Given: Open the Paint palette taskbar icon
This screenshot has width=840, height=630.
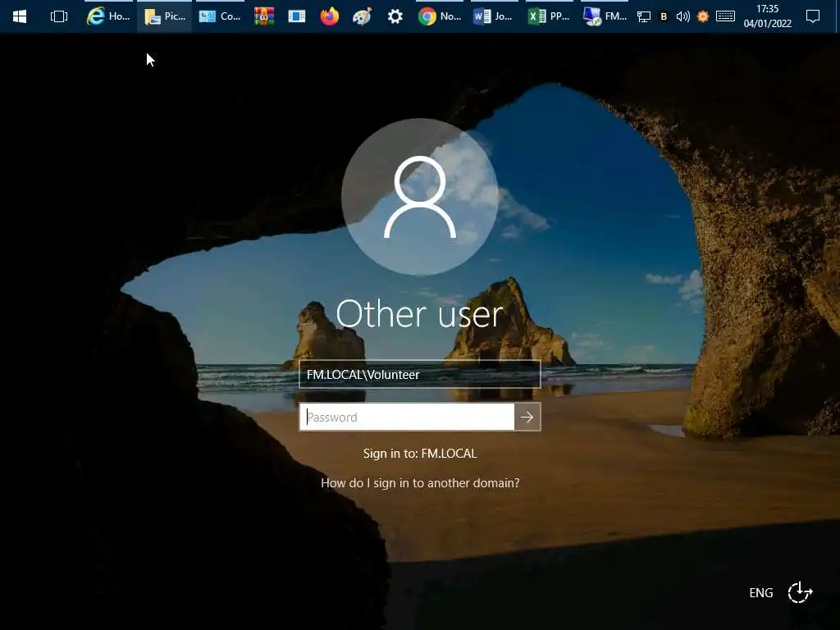Looking at the screenshot, I should (362, 16).
